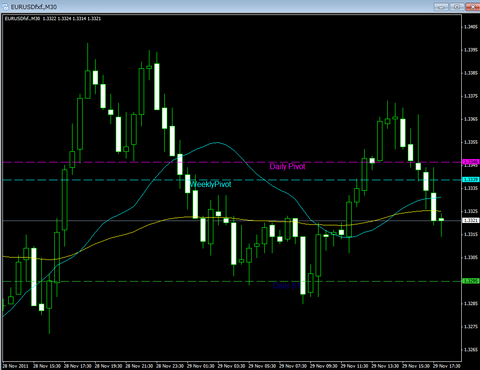The height and width of the screenshot is (370, 480).
Task: Click the 1.3385 price axis label
Action: pyautogui.click(x=471, y=73)
